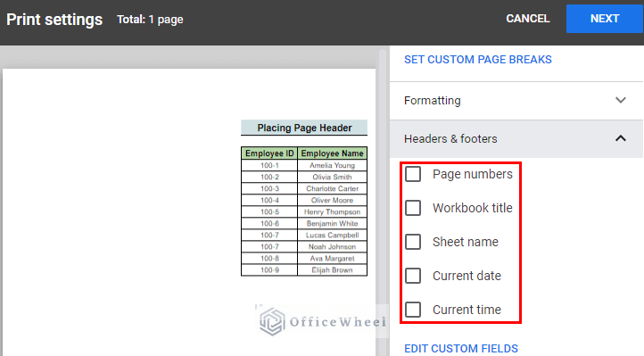
Task: Enable the Current time checkbox
Action: [413, 310]
